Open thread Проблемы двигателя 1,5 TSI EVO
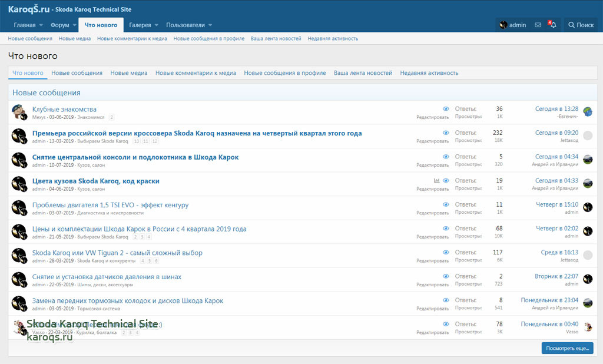Viewport: 603px width, 364px height. [x=110, y=205]
